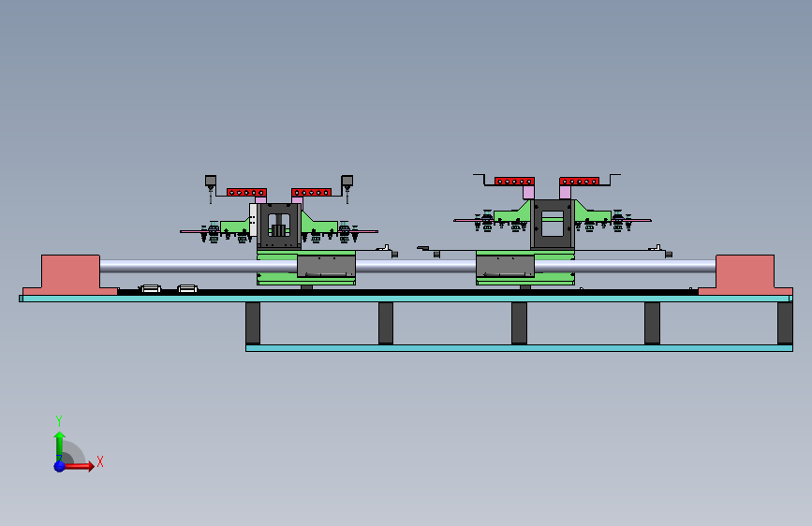Select the middle dark support leg
Screen dimensions: 812x526
click(520, 324)
